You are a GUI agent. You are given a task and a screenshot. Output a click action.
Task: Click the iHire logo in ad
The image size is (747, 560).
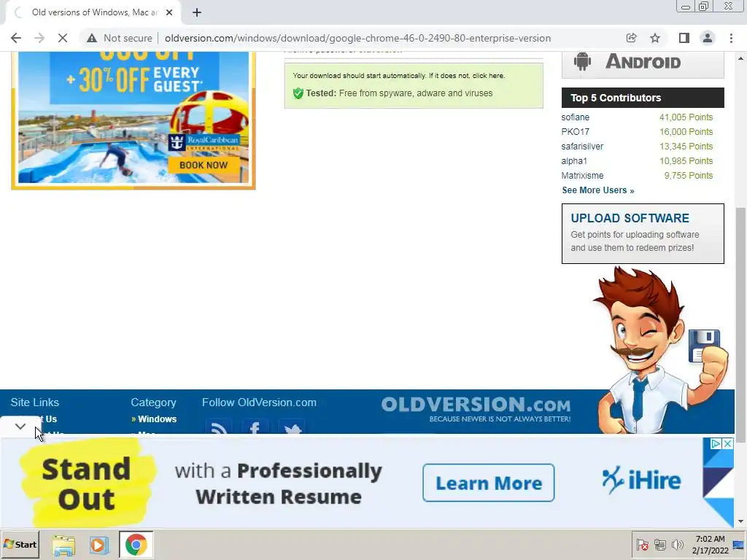641,481
